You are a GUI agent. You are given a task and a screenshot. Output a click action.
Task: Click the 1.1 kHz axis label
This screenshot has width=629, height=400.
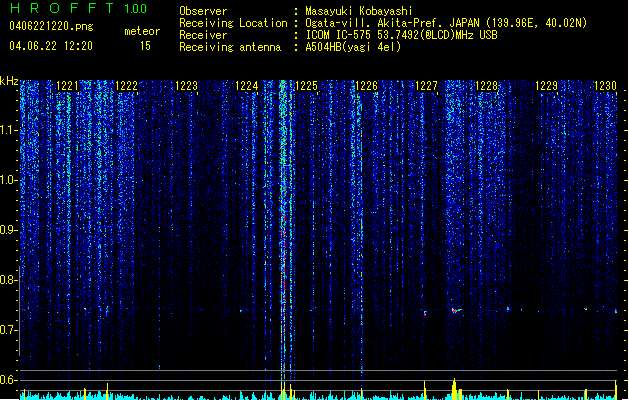[8, 130]
